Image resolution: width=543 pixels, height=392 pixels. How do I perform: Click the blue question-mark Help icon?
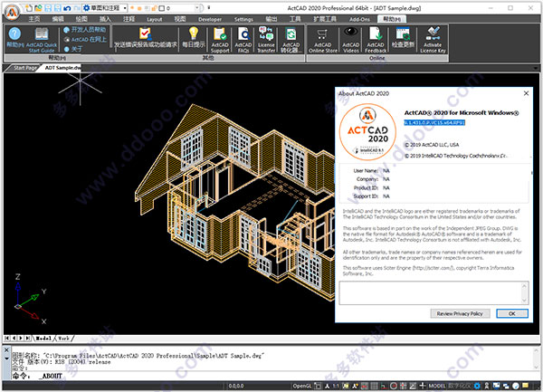point(14,33)
